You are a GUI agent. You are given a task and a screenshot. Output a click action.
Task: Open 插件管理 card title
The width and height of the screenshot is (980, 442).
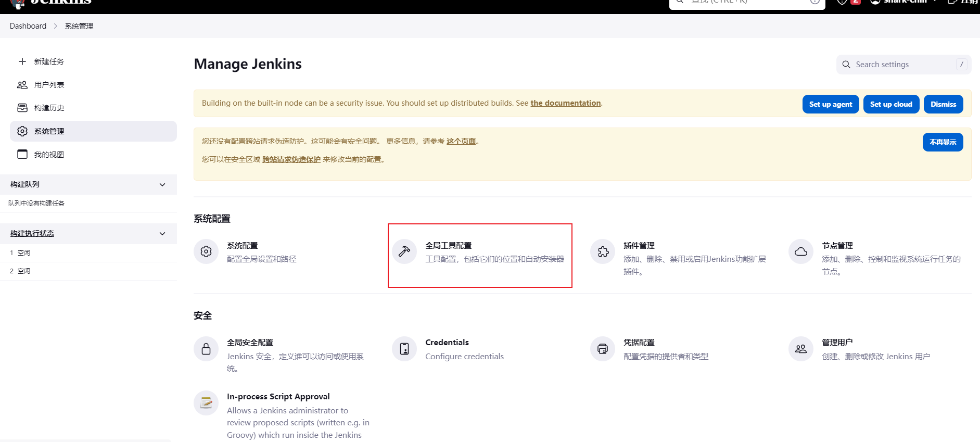(x=639, y=246)
